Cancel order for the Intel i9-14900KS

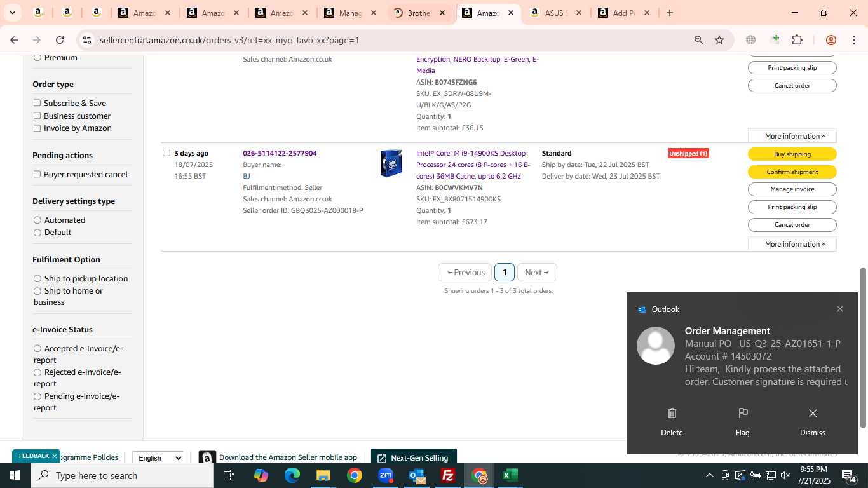[792, 225]
